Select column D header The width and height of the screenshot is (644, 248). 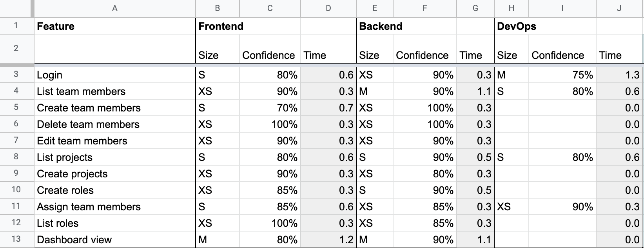pyautogui.click(x=328, y=8)
